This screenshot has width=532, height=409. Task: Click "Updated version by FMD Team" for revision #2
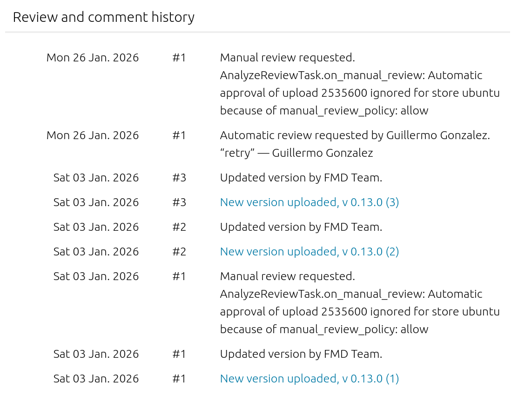tap(301, 227)
